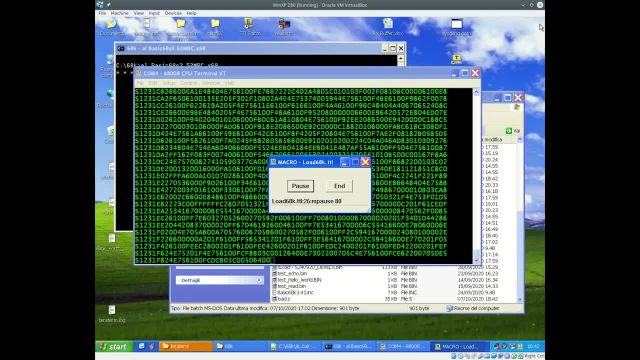Click the TTI Retro desktop icon
This screenshot has width=640, height=360.
(x=249, y=27)
